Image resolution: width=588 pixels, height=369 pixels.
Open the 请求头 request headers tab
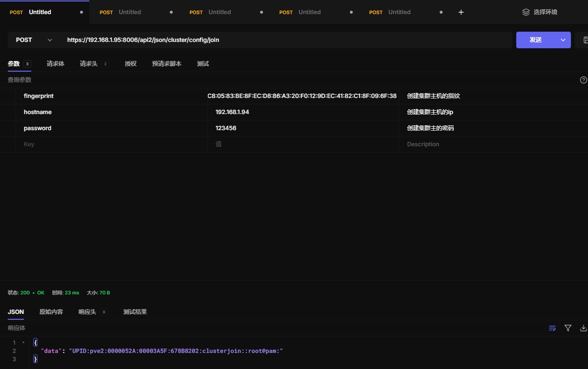pyautogui.click(x=89, y=64)
